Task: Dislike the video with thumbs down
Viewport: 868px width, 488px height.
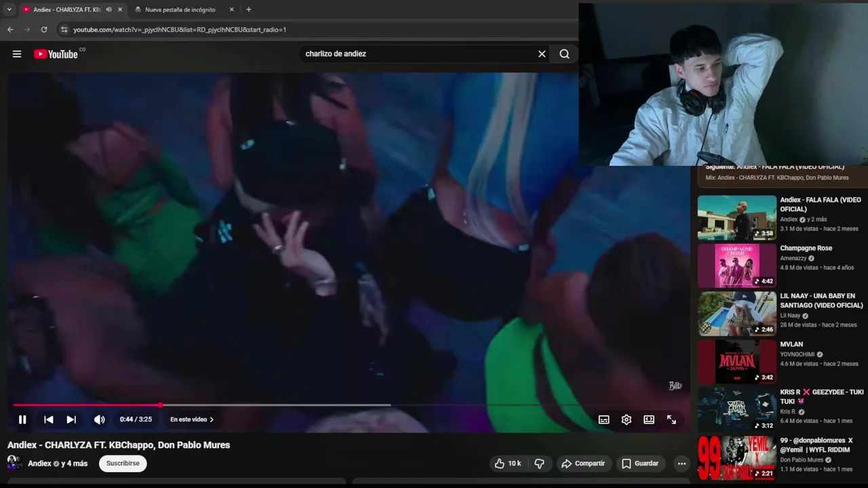Action: [539, 464]
